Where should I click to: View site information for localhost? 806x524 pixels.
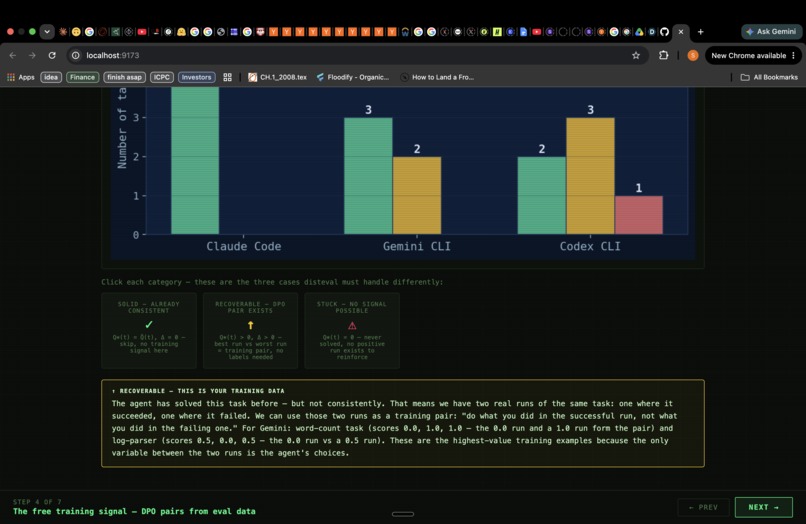(x=76, y=55)
